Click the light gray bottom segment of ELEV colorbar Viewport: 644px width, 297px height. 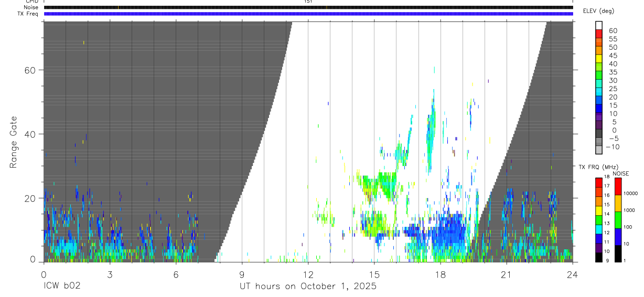[x=599, y=150]
